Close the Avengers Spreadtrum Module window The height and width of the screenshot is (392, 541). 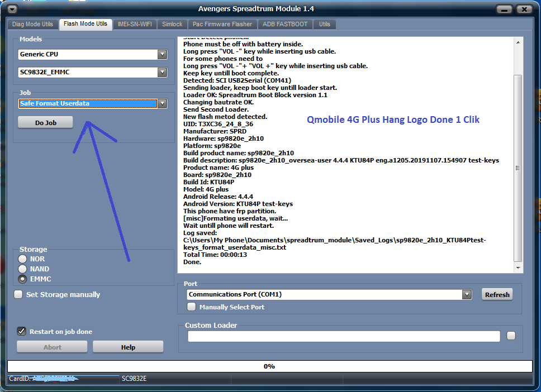pos(524,9)
